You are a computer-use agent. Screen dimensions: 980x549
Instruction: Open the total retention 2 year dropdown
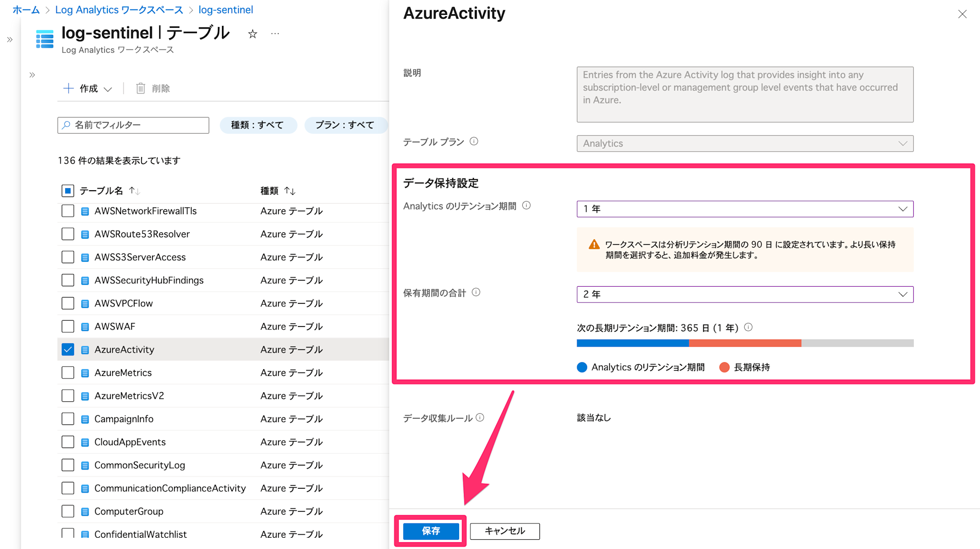tap(745, 294)
